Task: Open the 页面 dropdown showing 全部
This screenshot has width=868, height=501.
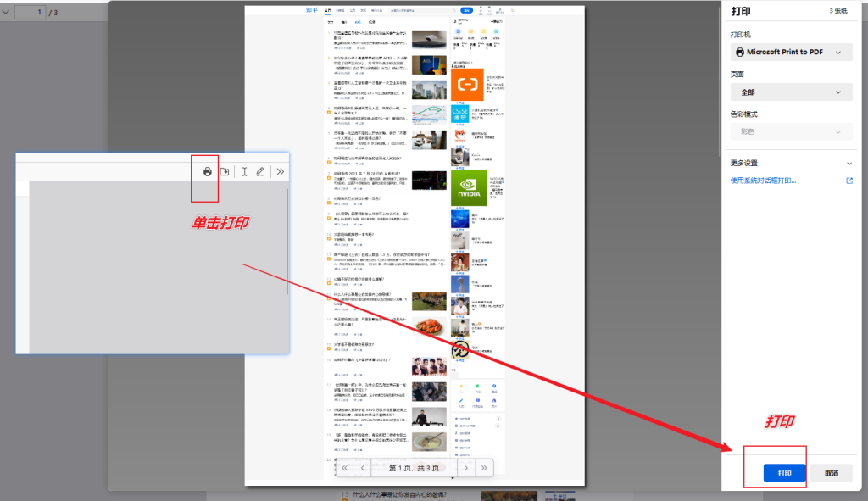Action: [x=791, y=92]
